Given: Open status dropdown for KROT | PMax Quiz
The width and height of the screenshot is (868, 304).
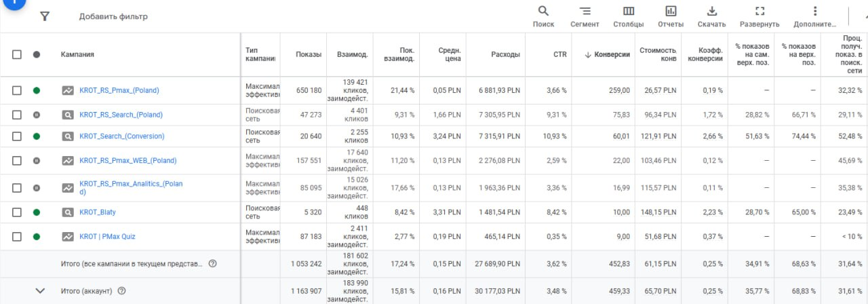Looking at the screenshot, I should click(37, 237).
